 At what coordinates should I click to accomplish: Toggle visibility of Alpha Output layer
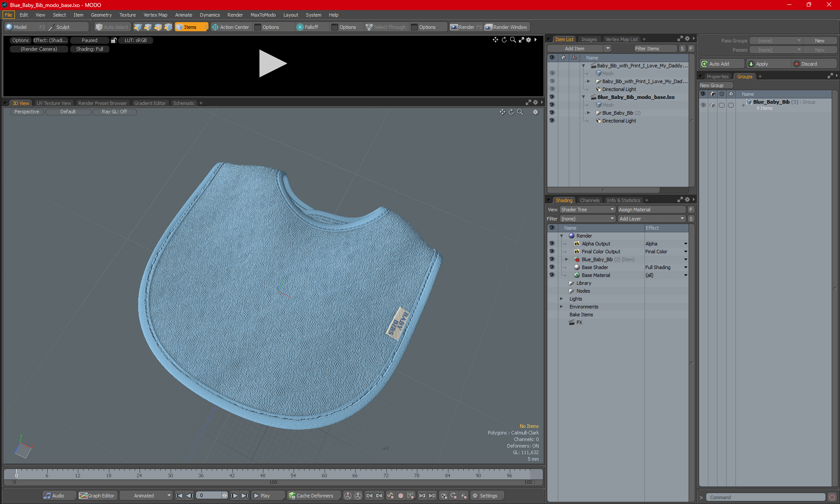click(552, 244)
